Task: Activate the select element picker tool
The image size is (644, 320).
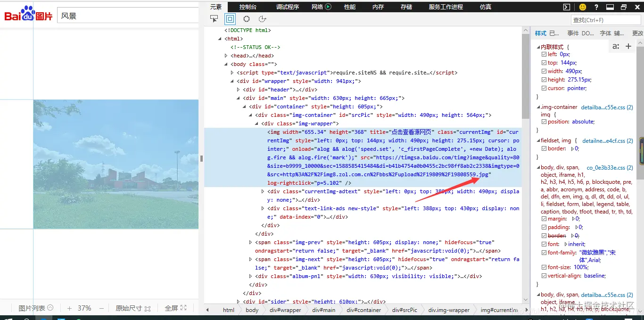Action: [215, 19]
